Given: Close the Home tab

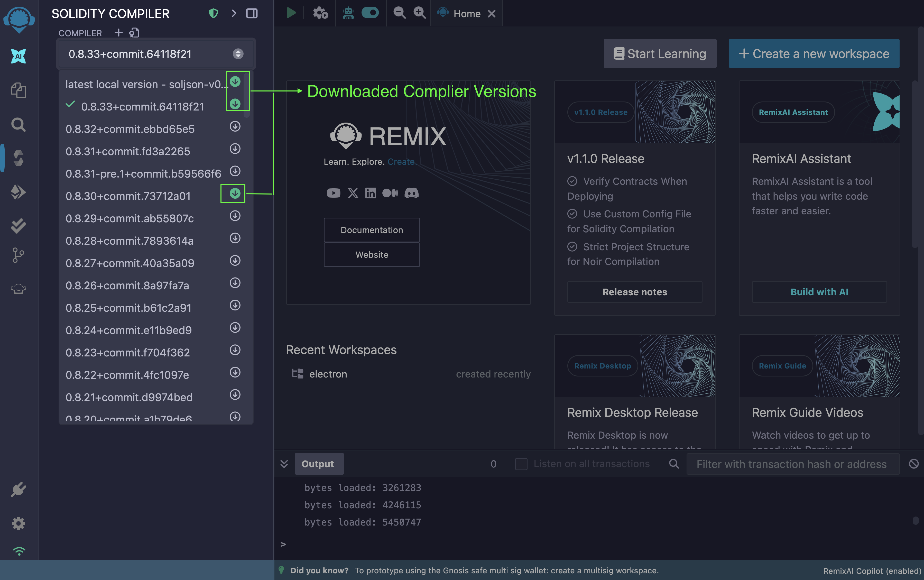Looking at the screenshot, I should (492, 14).
